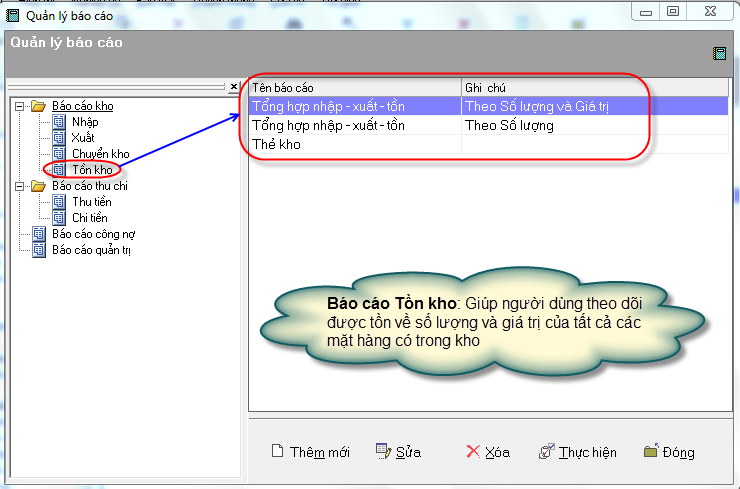Image resolution: width=740 pixels, height=489 pixels.
Task: Click the Sửa button
Action: coord(398,452)
